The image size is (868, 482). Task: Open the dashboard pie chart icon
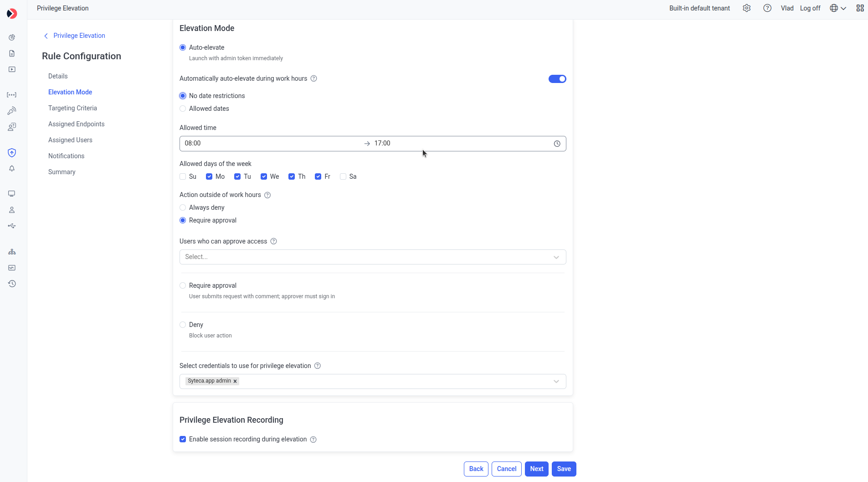12,37
